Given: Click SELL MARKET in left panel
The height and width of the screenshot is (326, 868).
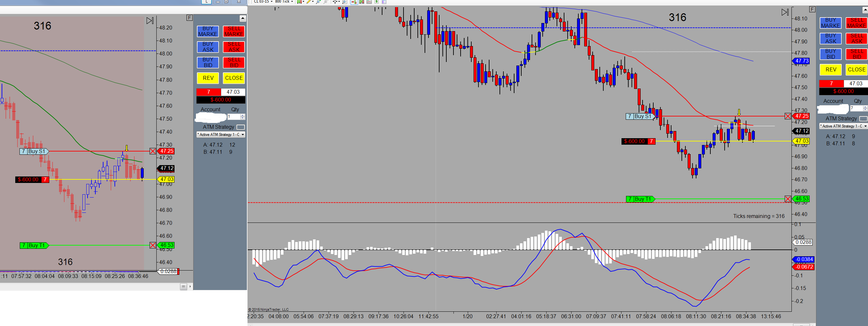Looking at the screenshot, I should [234, 31].
